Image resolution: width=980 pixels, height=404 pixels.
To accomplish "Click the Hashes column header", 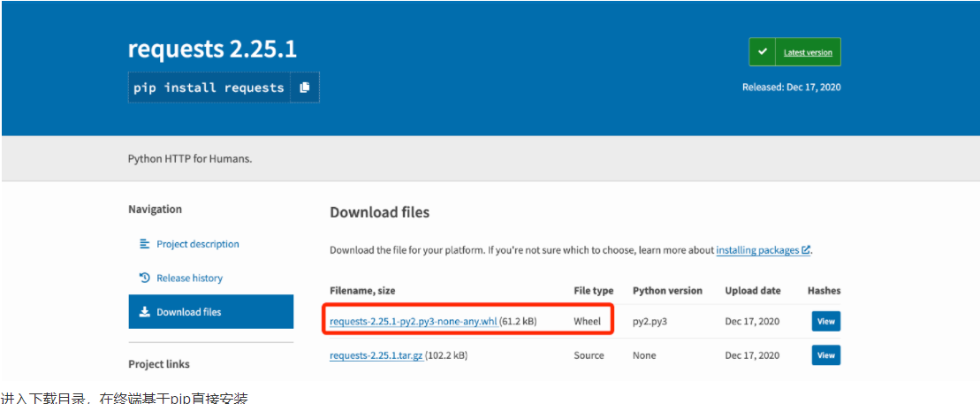I will point(824,291).
